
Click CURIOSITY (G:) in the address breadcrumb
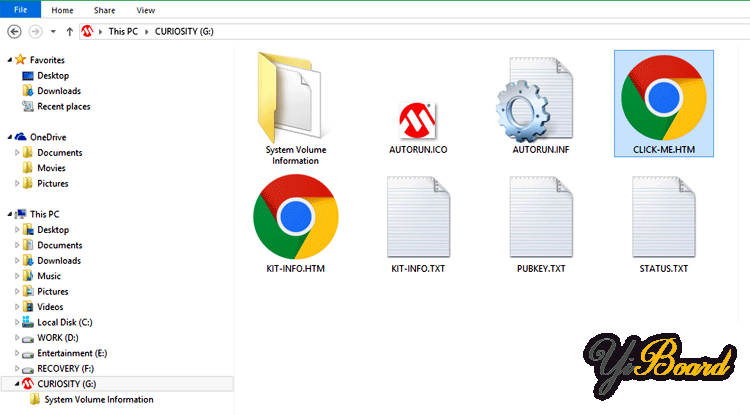pos(184,32)
